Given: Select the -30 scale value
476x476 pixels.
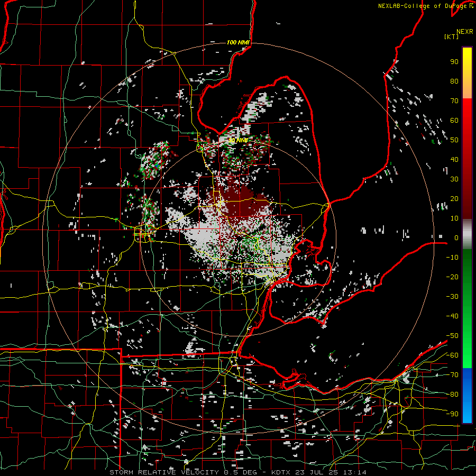Looking at the screenshot, I should 452,297.
